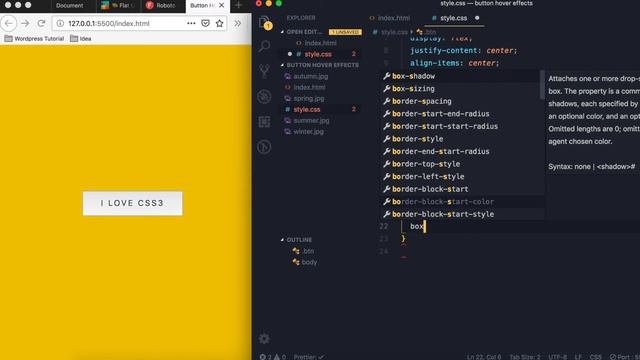Viewport: 640px width, 360px height.
Task: Choose border-block-start-color suggestion
Action: click(462, 202)
